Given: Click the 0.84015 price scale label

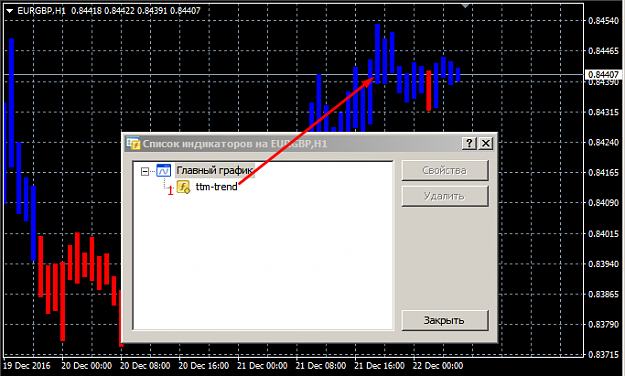Looking at the screenshot, I should pyautogui.click(x=603, y=234).
